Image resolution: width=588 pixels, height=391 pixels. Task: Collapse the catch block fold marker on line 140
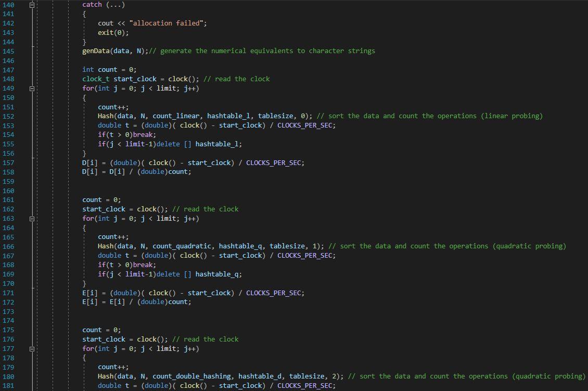pos(31,4)
